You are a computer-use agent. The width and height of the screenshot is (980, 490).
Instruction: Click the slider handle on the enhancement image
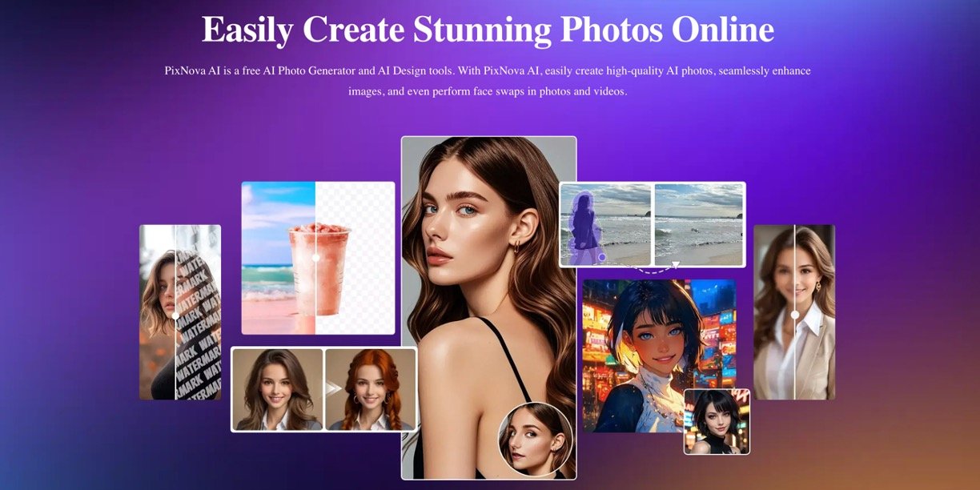click(x=794, y=315)
